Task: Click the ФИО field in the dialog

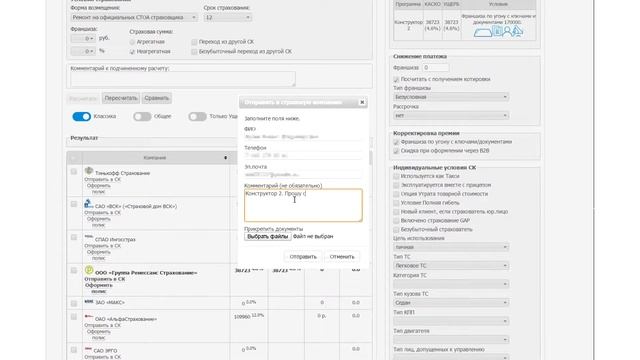Action: coord(303,137)
